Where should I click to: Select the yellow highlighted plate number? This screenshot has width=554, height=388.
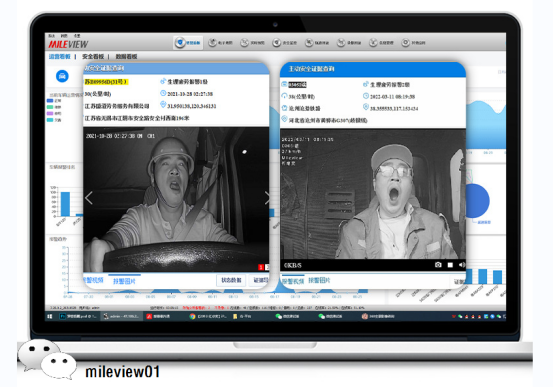tap(106, 82)
